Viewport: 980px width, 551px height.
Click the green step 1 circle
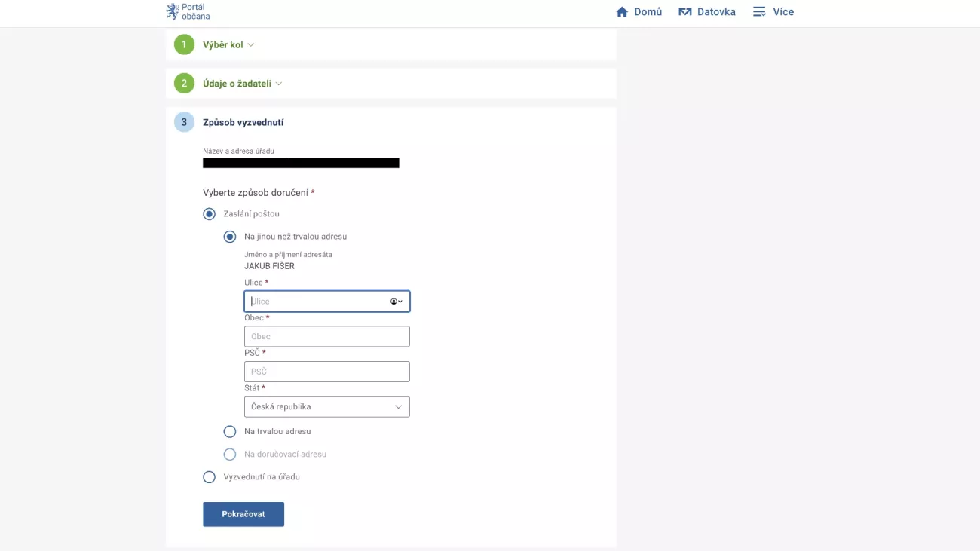(184, 44)
